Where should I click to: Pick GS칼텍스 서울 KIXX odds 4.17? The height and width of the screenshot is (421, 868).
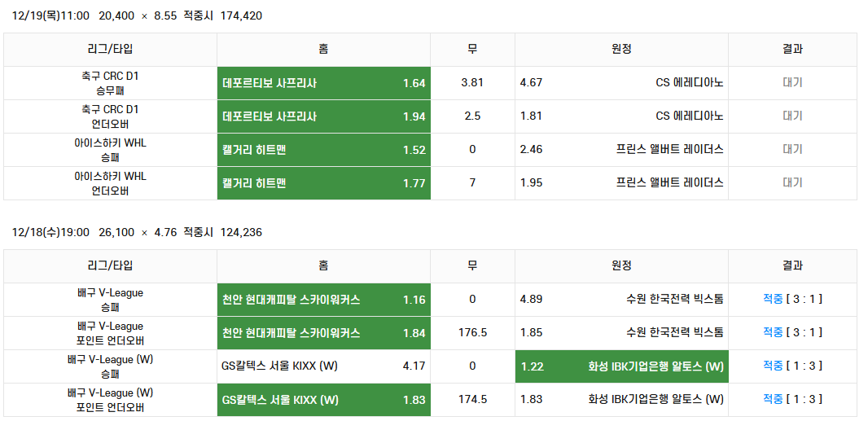(324, 366)
